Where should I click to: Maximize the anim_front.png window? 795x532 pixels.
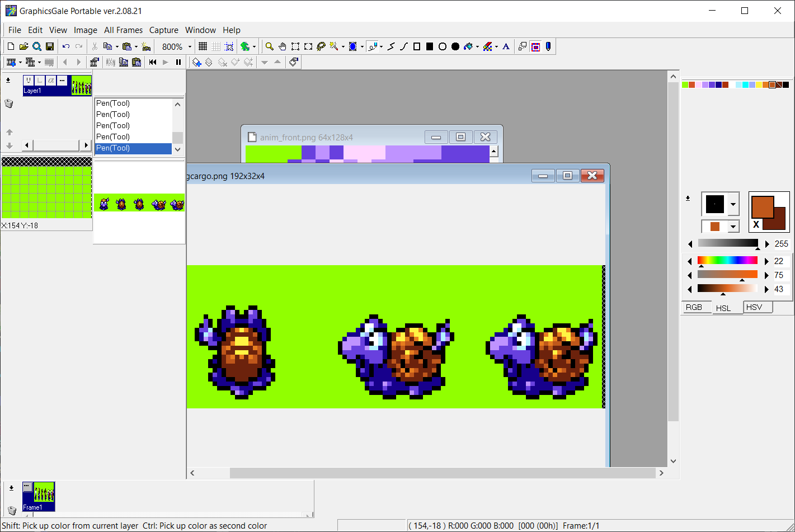[461, 137]
